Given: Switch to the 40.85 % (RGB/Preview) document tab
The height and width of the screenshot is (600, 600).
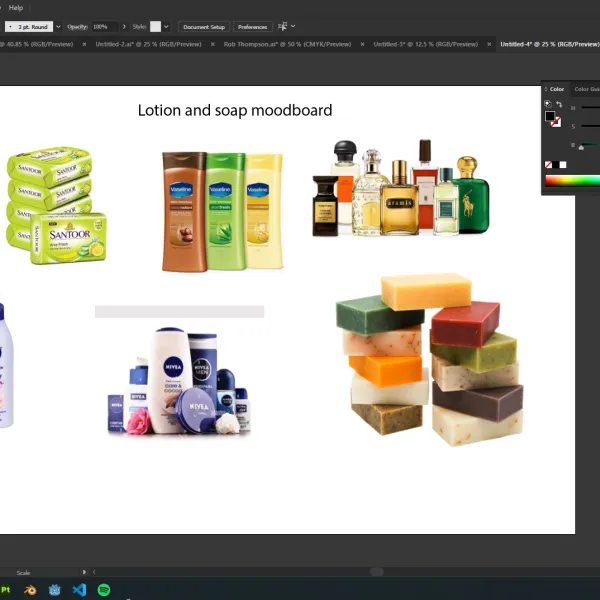Looking at the screenshot, I should [x=36, y=44].
